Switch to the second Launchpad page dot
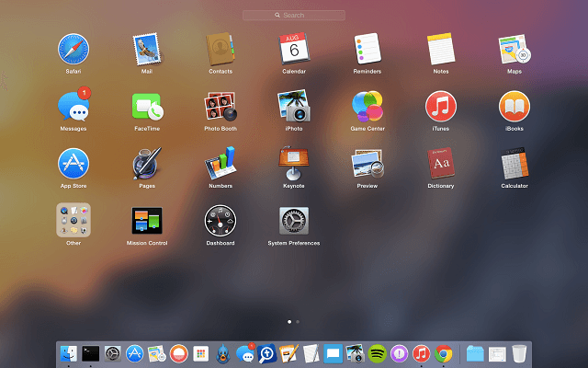The height and width of the screenshot is (368, 588). click(298, 322)
